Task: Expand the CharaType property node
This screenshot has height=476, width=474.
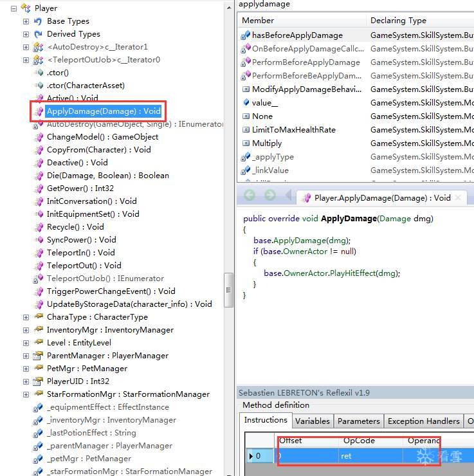Action: pyautogui.click(x=26, y=317)
